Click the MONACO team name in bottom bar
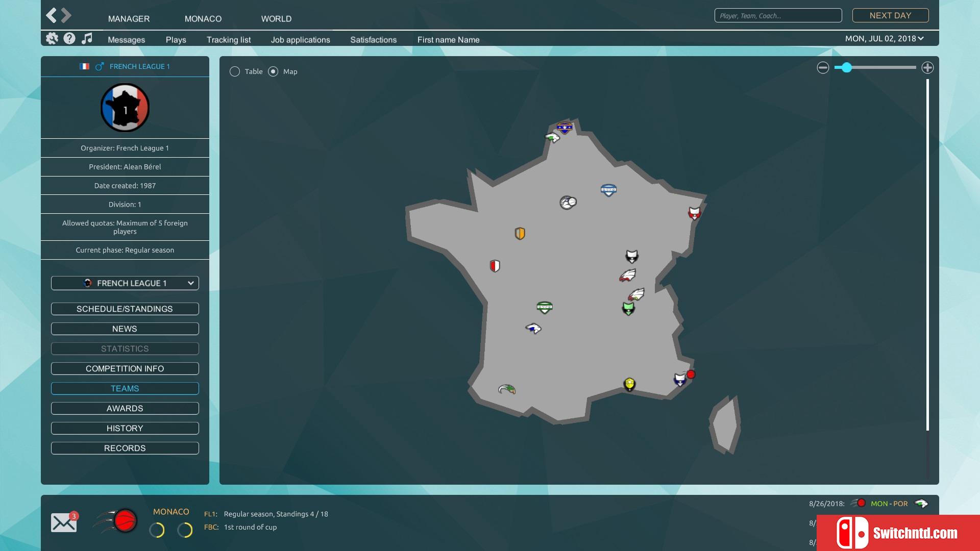 (171, 512)
